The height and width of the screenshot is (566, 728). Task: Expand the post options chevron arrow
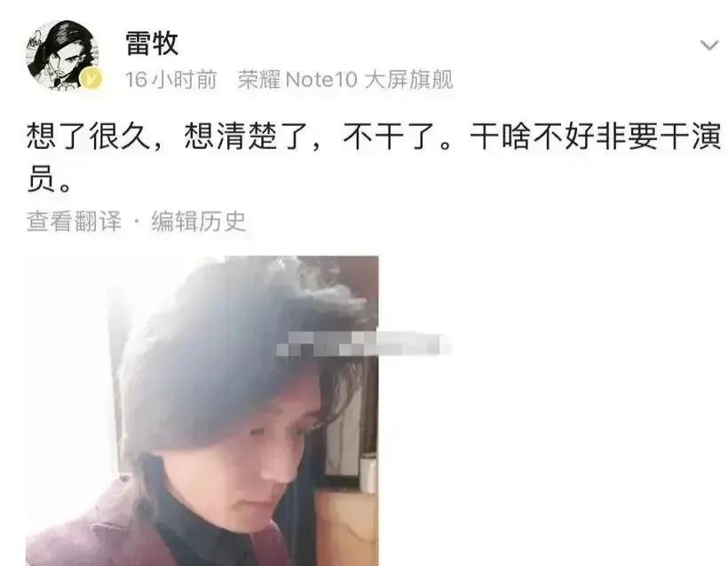709,45
